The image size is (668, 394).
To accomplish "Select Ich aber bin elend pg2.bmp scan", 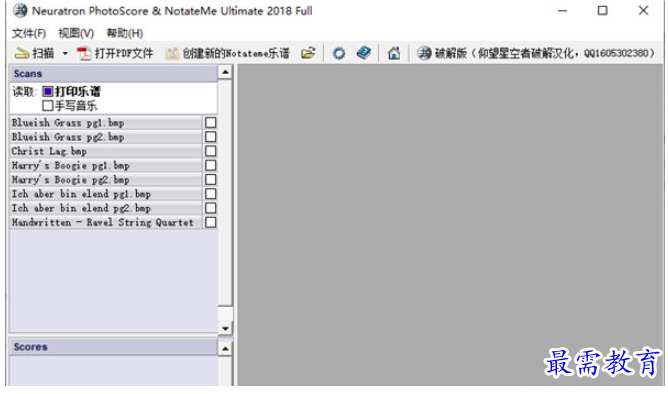I will pos(106,208).
